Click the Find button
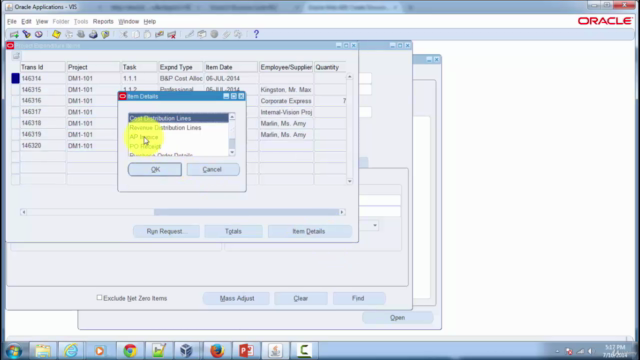Image resolution: width=640 pixels, height=360 pixels. click(x=359, y=298)
